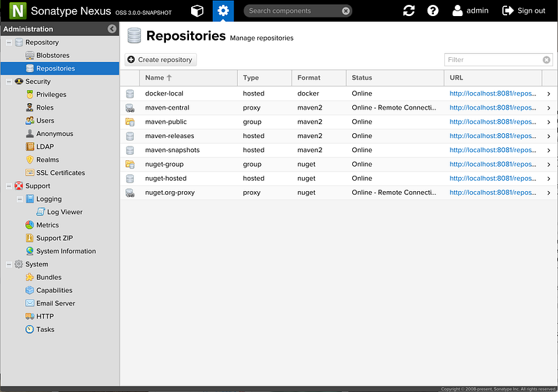
Task: Open Privileges under Security
Action: [x=51, y=95]
